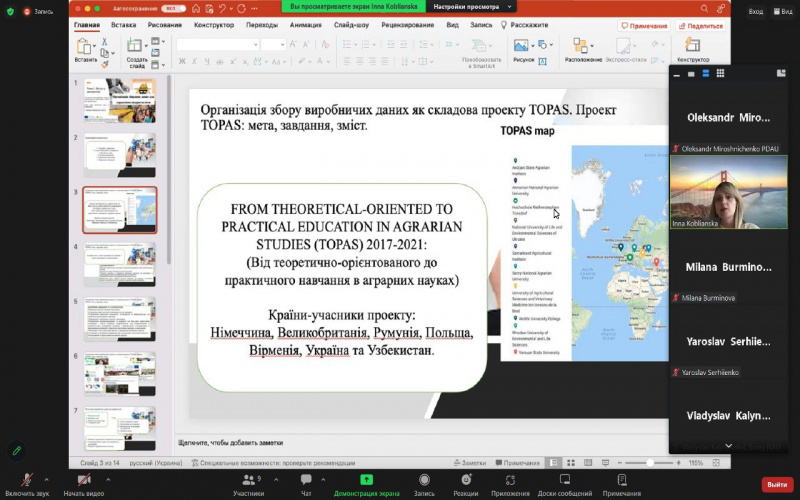Open the Рецензирование ribbon tab
Screen dimensions: 800x500
(x=408, y=25)
